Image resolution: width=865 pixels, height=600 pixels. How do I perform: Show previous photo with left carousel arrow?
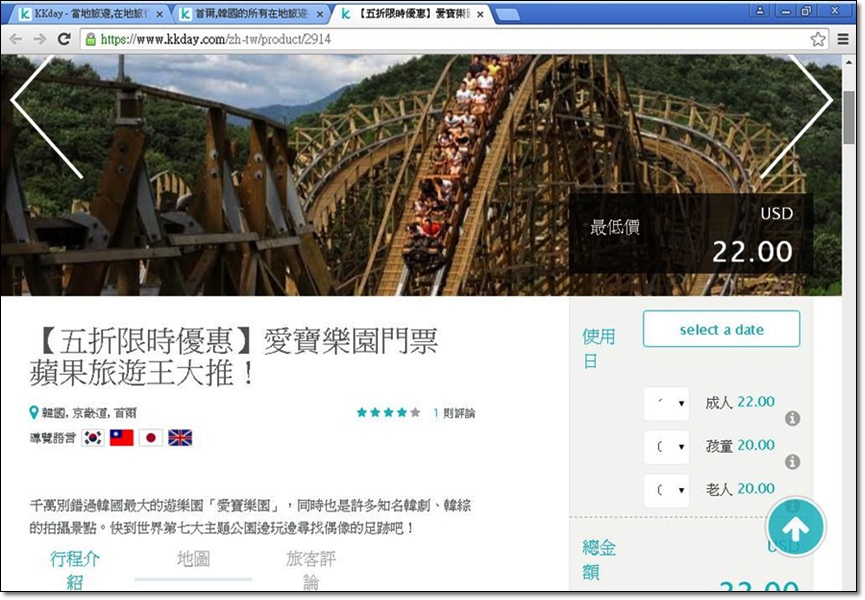coord(47,116)
